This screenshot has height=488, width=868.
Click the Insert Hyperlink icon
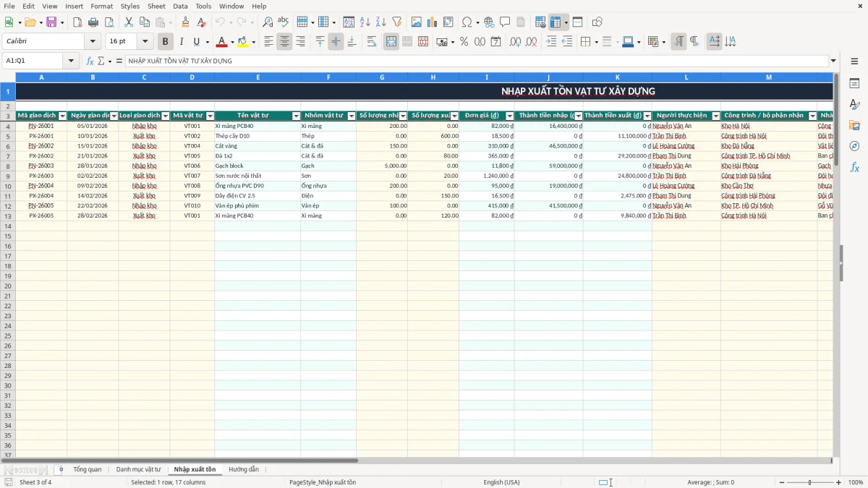pyautogui.click(x=489, y=22)
